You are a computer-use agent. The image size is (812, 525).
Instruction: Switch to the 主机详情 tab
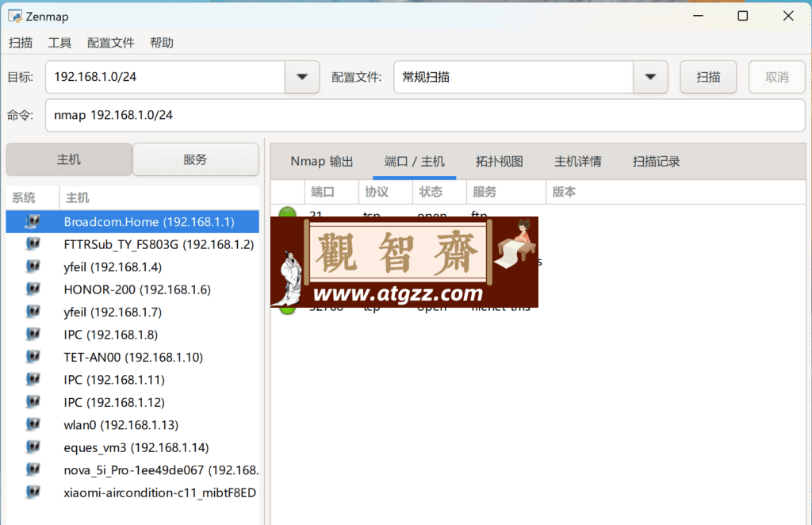tap(578, 162)
